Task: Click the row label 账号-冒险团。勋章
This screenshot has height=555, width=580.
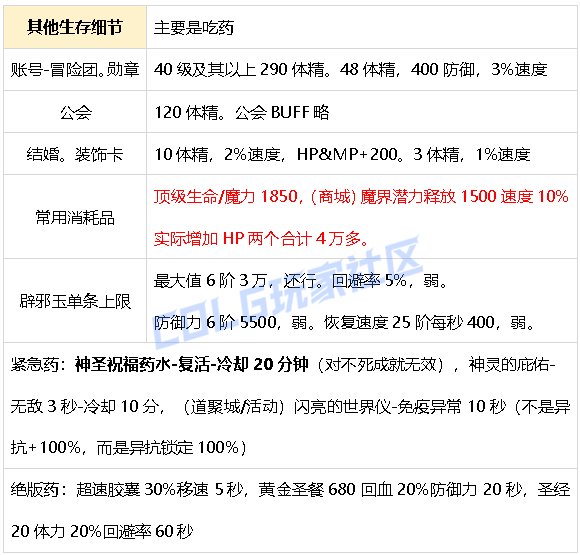Action: 75,70
